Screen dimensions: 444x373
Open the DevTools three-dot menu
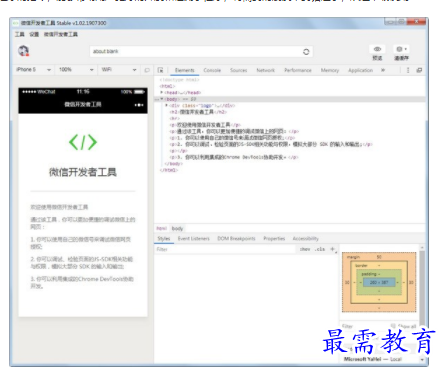coord(408,70)
